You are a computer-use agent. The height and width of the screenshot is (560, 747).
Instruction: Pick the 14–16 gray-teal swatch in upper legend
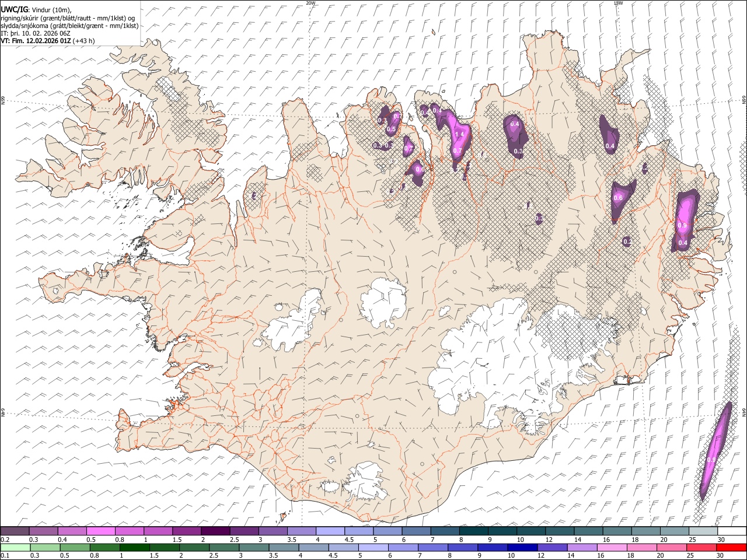[588, 531]
